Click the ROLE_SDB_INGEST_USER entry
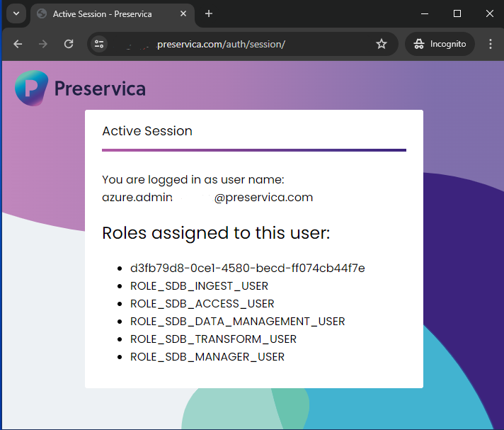This screenshot has width=504, height=430. pos(199,286)
